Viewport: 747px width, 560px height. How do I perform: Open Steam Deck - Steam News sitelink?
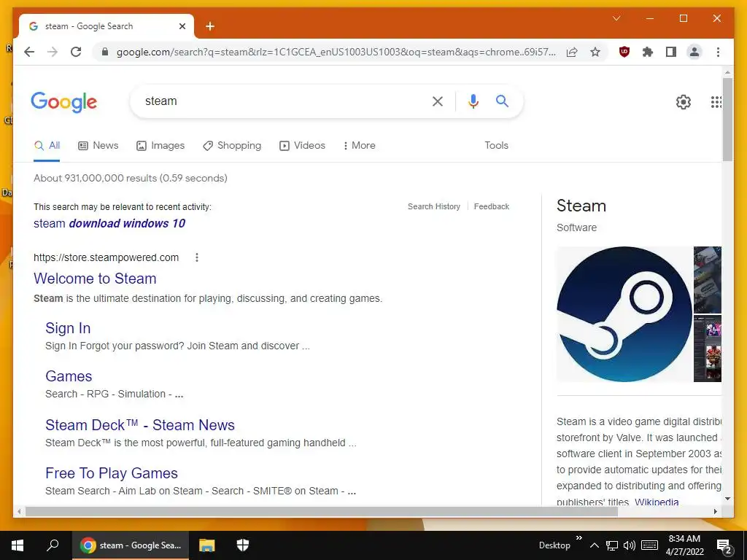tap(140, 425)
